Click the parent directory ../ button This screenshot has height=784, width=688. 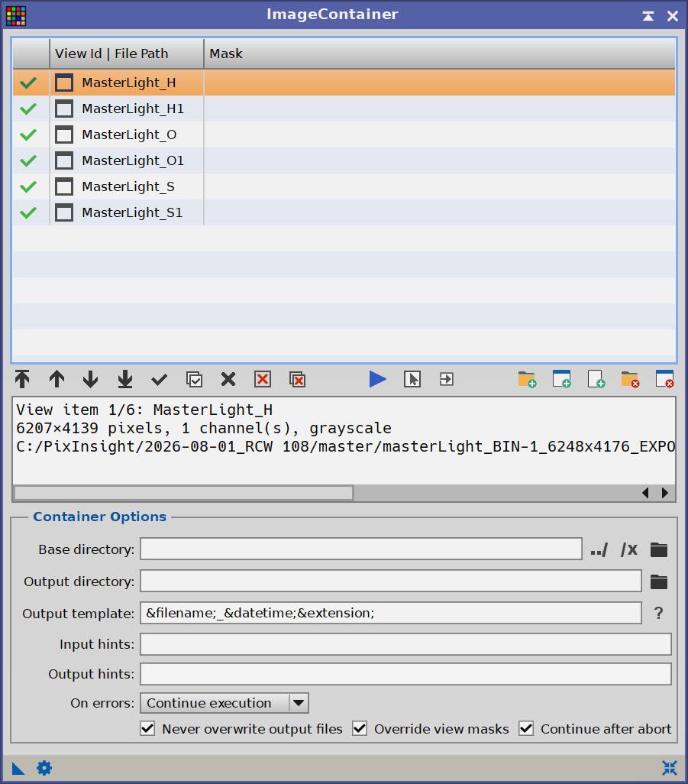click(x=599, y=549)
